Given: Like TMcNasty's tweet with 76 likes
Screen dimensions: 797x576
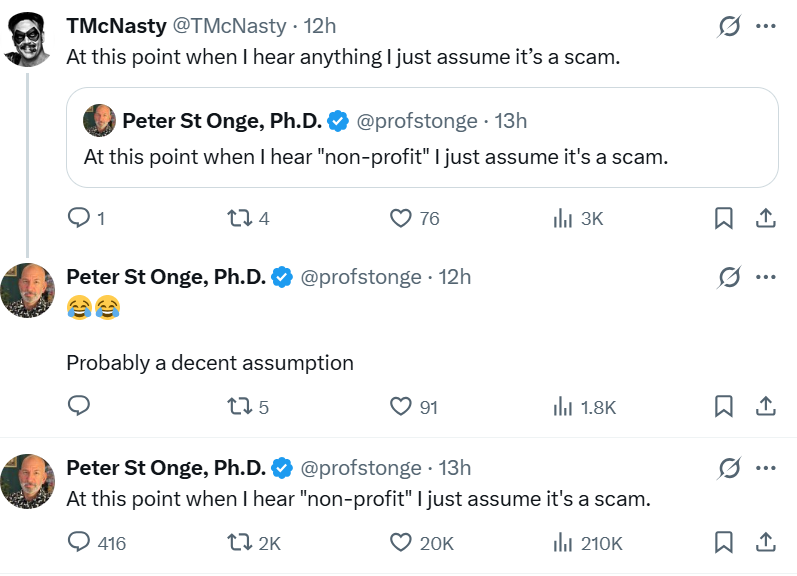Looking at the screenshot, I should [401, 217].
